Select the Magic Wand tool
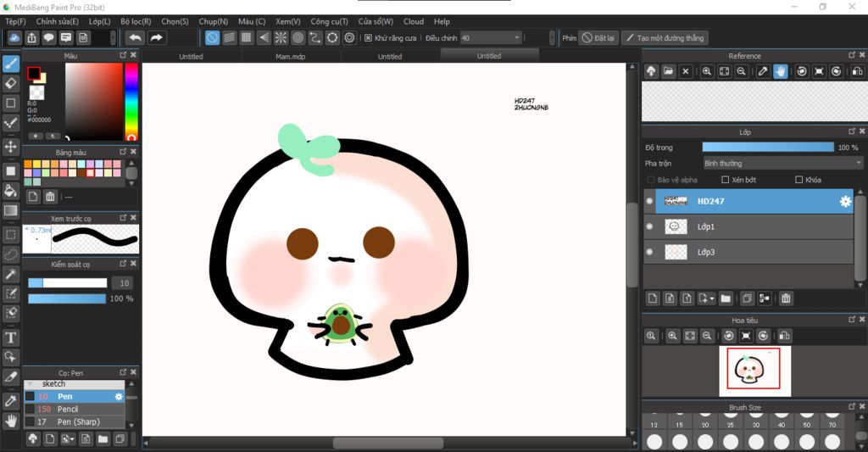Image resolution: width=868 pixels, height=452 pixels. (x=10, y=274)
